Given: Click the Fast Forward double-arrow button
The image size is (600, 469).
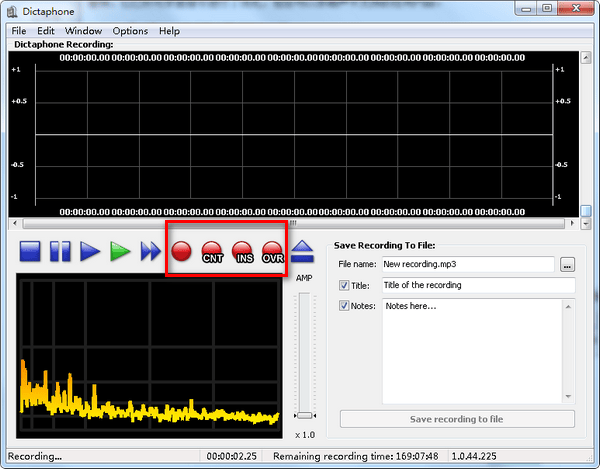Looking at the screenshot, I should (x=151, y=251).
